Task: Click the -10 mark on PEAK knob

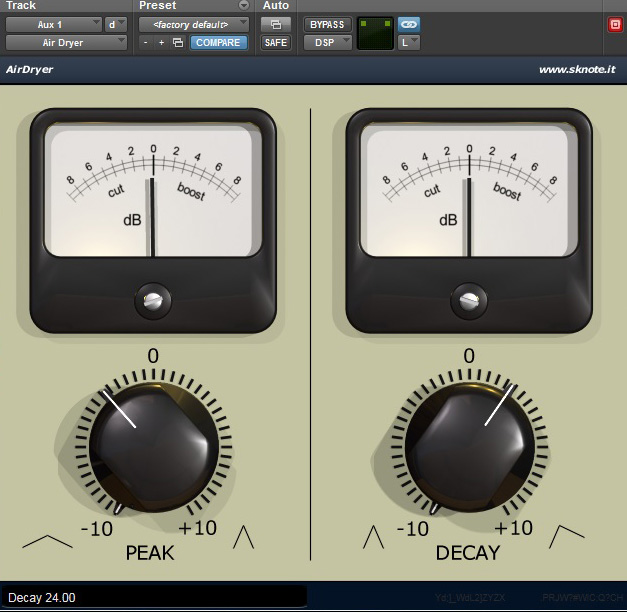Action: tap(96, 529)
